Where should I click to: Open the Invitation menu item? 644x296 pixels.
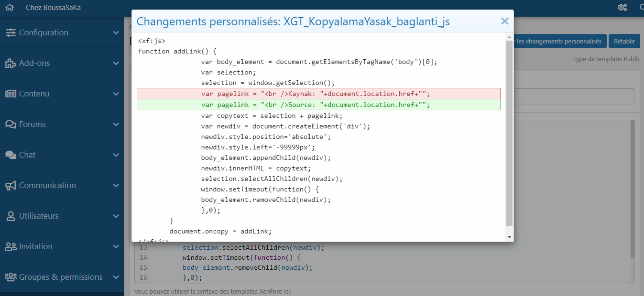click(35, 246)
